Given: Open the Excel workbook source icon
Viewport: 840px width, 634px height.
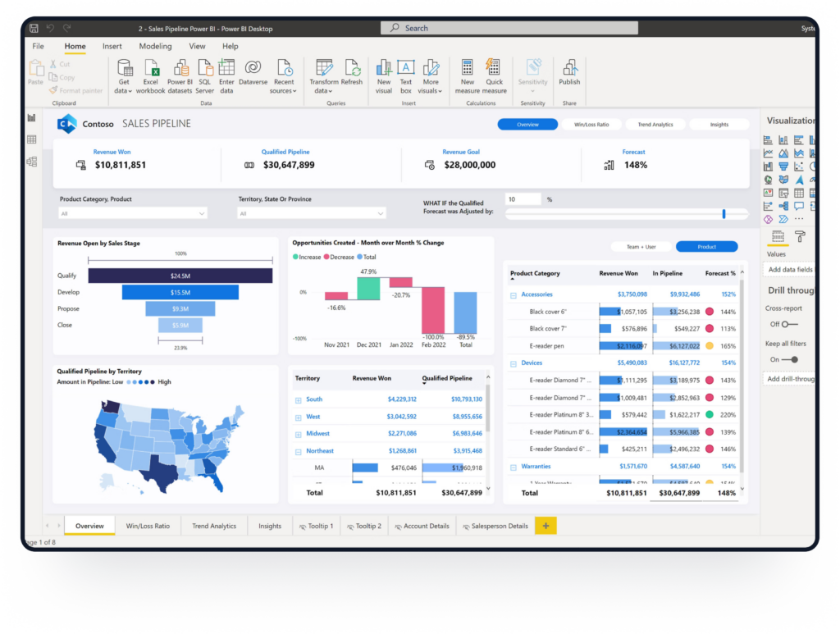Looking at the screenshot, I should point(151,68).
